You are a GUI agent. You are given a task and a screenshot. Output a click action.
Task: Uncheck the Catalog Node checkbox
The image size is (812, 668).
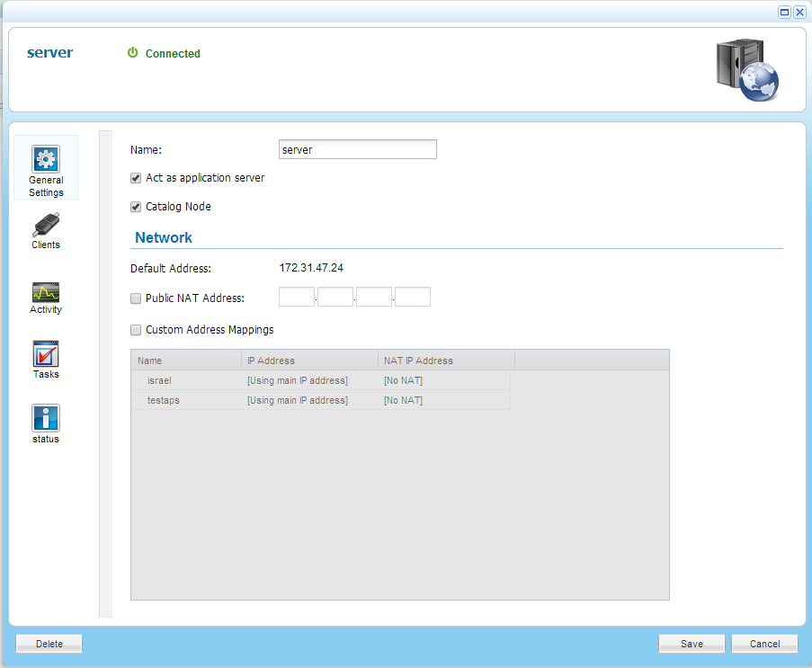(136, 207)
